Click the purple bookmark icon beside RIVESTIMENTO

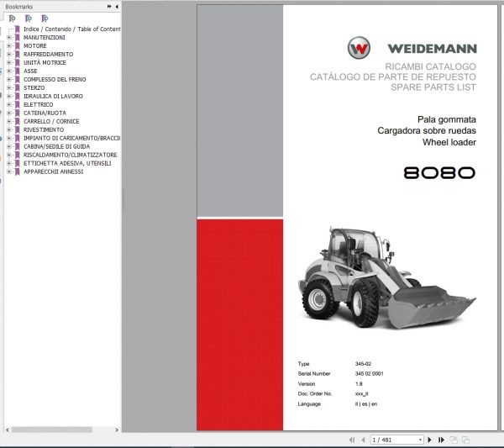tap(18, 129)
